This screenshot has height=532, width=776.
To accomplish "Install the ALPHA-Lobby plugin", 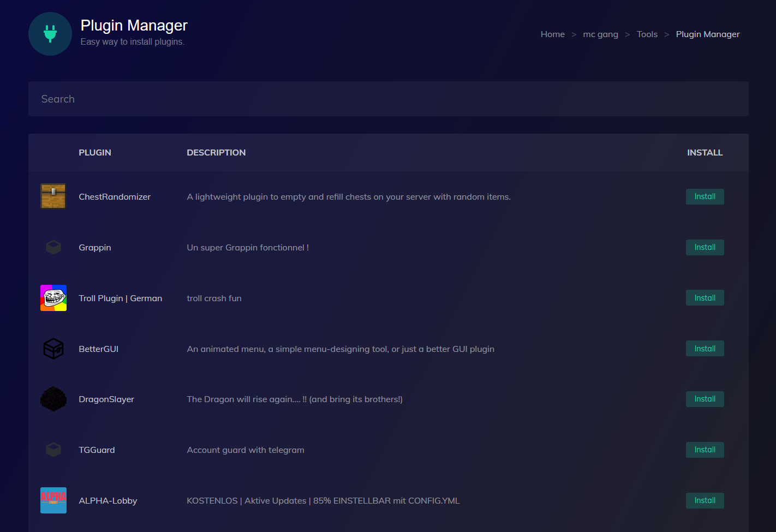I will coord(705,500).
